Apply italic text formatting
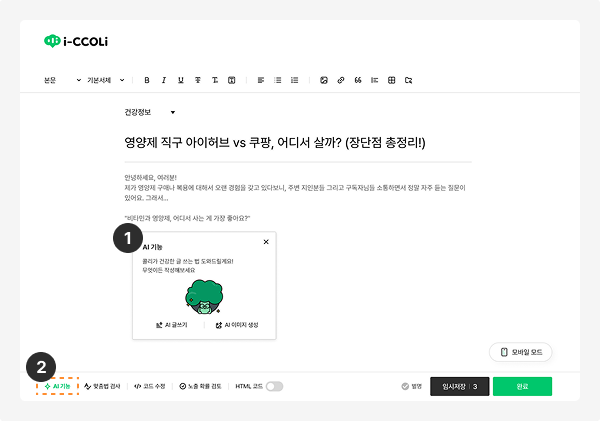 164,80
